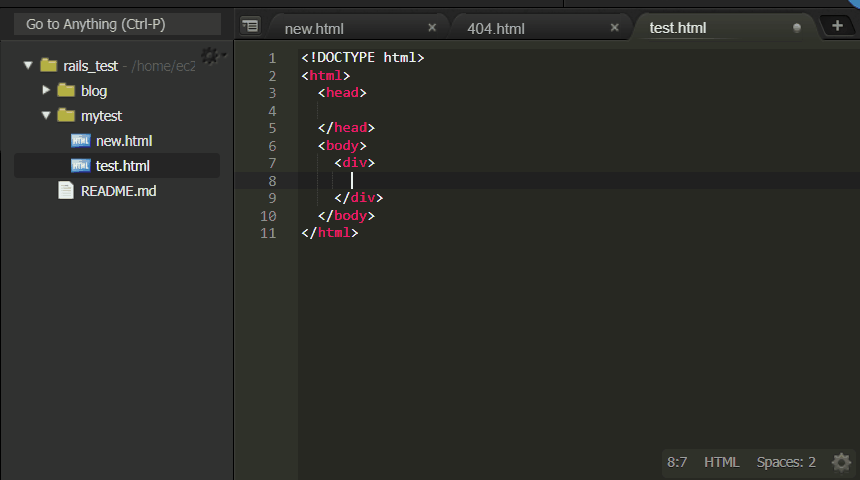Open the tab list menu icon
Screen dimensions: 860x480
(x=251, y=26)
